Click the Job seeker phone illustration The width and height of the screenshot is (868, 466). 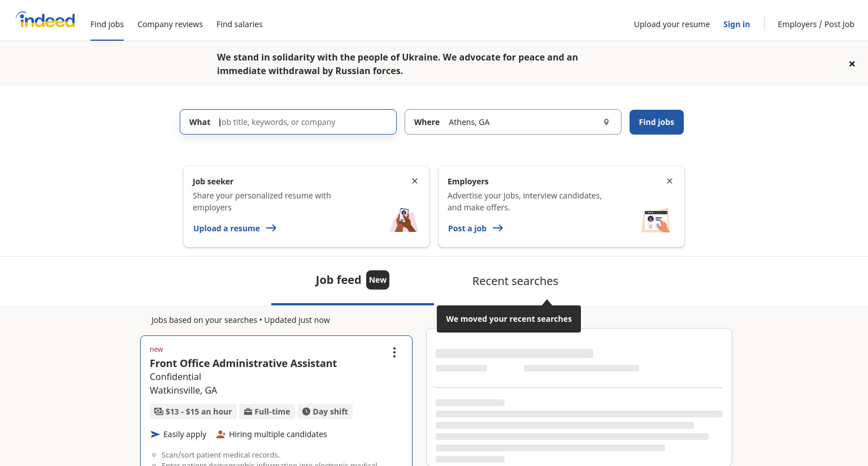(x=403, y=220)
